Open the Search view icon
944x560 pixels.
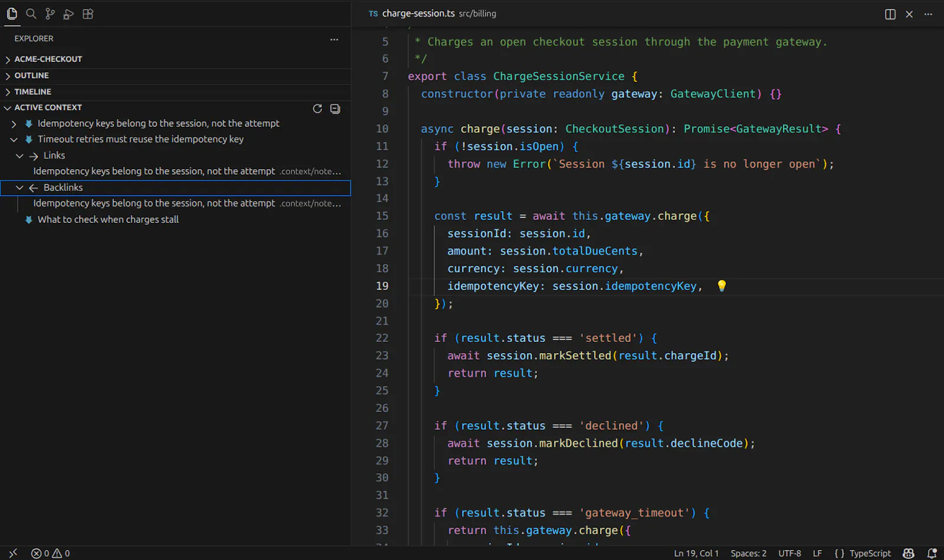coord(31,14)
